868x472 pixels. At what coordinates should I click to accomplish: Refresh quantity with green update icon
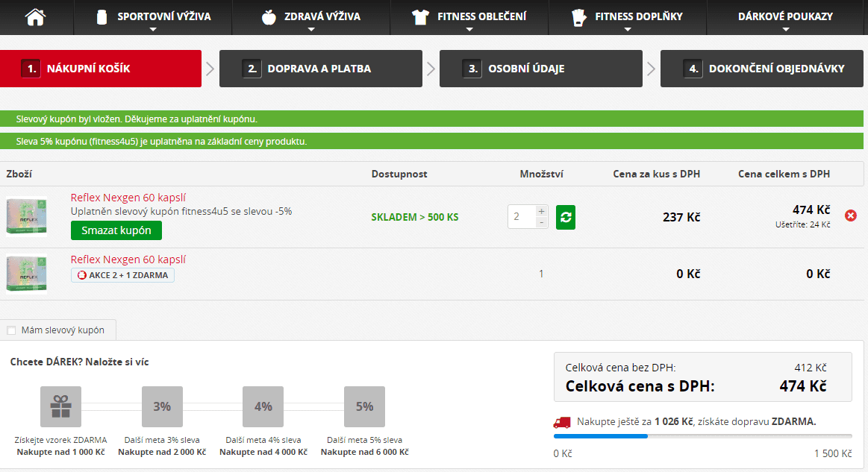tap(565, 217)
